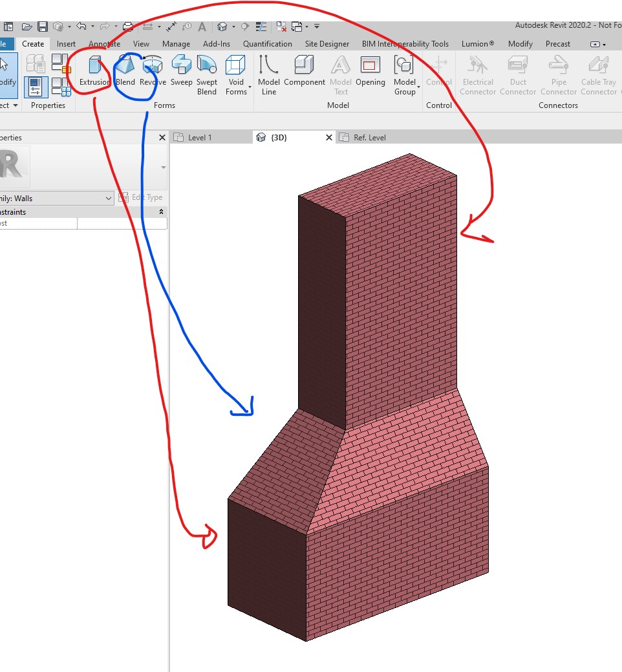
Task: Click the Text tool in quick access
Action: (202, 27)
